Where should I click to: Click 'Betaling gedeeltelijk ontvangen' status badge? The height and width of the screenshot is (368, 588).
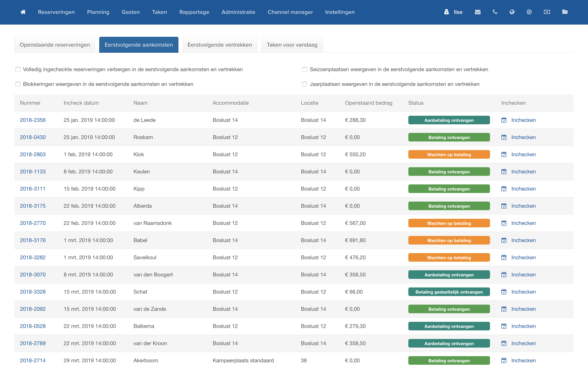[x=449, y=292]
